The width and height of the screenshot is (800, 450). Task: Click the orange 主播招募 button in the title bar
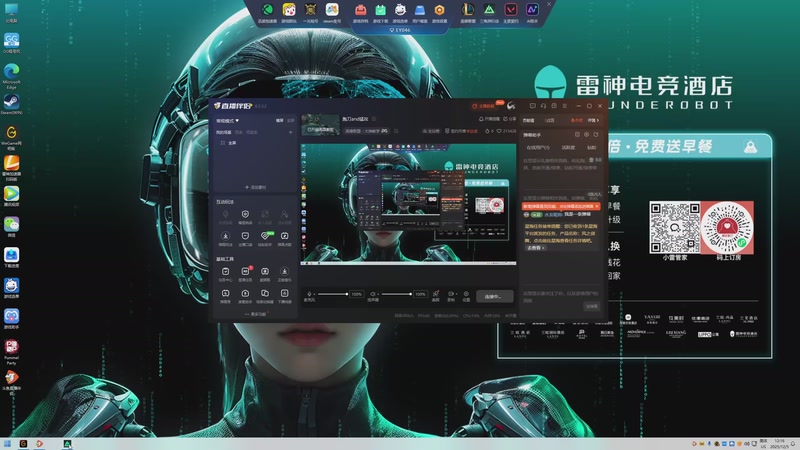(x=484, y=106)
